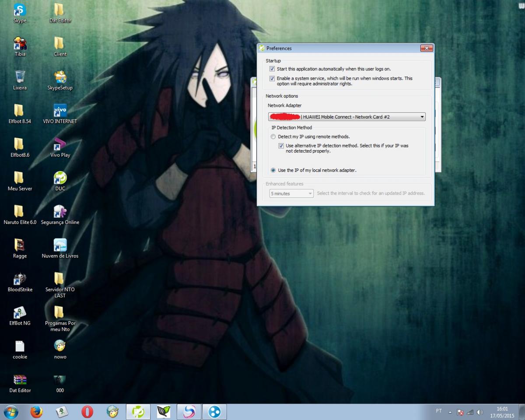Select the Nuvem de Livros shortcut

point(60,249)
